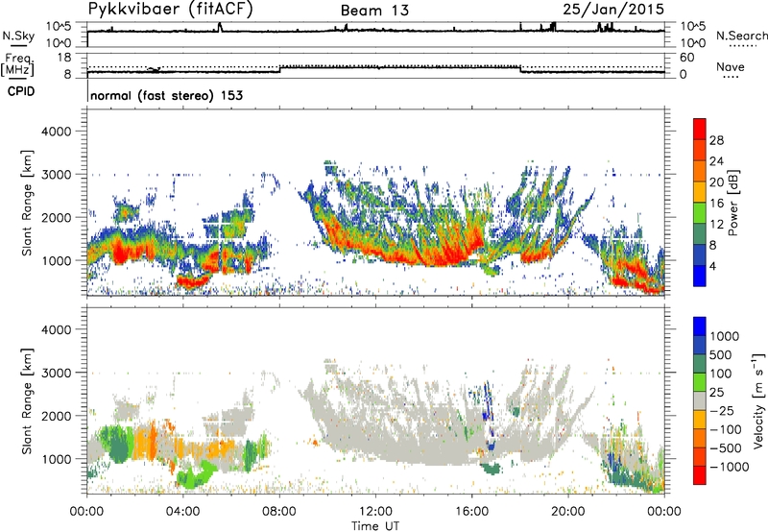Click the '18' frequency axis tick

coord(64,58)
